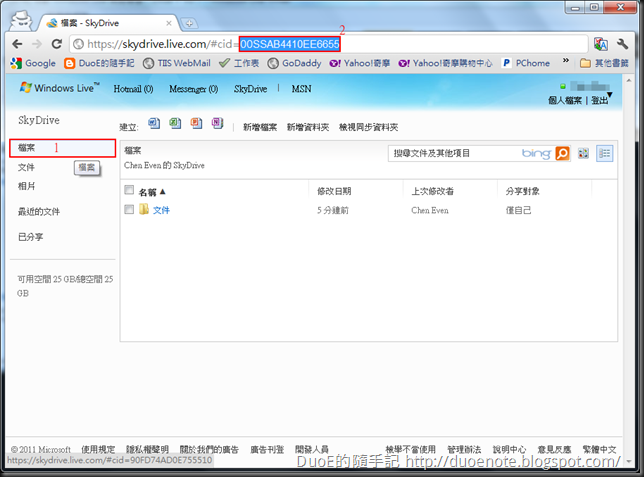644x477 pixels.
Task: Open the Yahoo!奇摩購物中心 bookmark
Action: (x=445, y=63)
